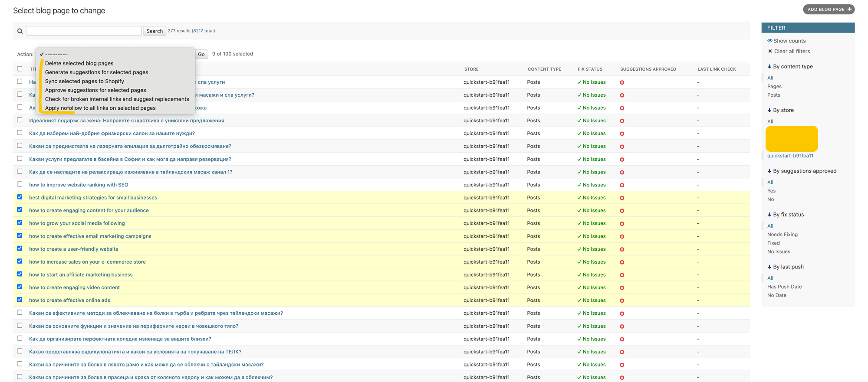The width and height of the screenshot is (868, 382).
Task: Choose 'Apply nofollow to all links' action
Action: 115,108
